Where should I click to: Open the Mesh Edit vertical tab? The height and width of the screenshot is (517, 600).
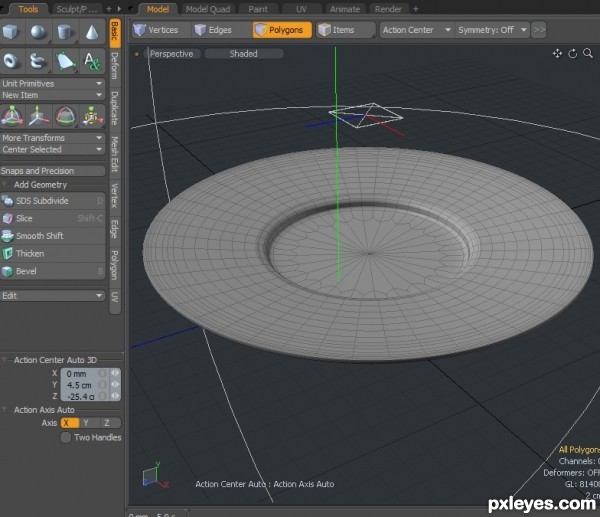pyautogui.click(x=114, y=154)
